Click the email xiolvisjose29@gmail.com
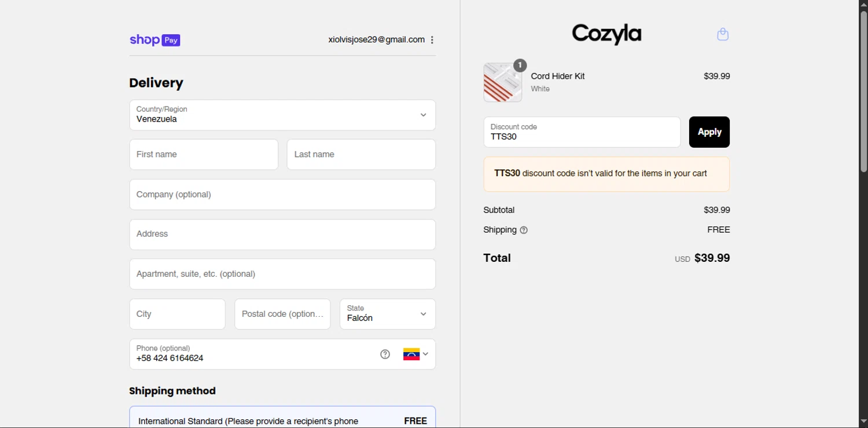The height and width of the screenshot is (428, 868). 376,39
